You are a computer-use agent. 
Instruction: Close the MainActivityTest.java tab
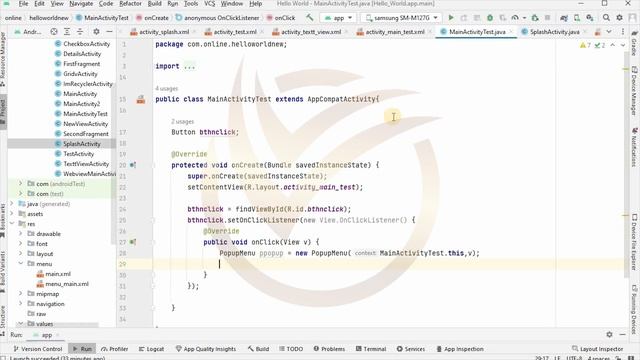(x=511, y=31)
